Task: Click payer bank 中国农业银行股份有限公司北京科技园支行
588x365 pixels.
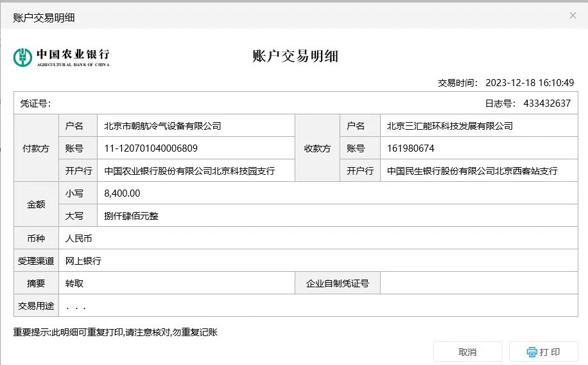Action: 189,171
